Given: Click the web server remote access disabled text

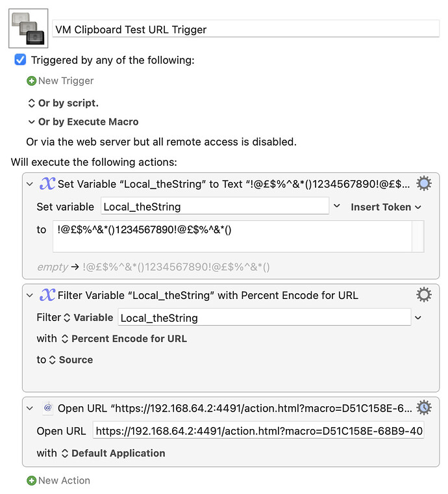Looking at the screenshot, I should point(162,142).
